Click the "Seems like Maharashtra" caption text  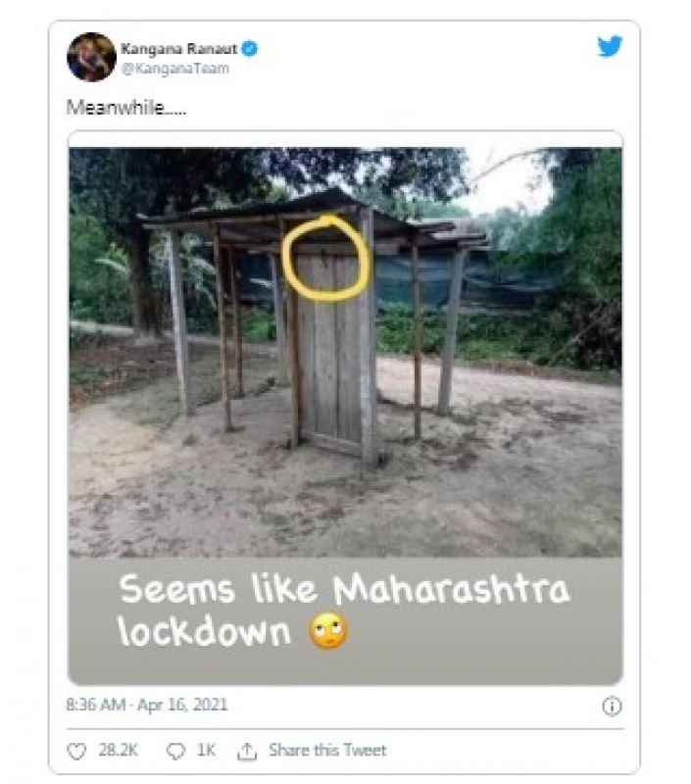(x=343, y=589)
